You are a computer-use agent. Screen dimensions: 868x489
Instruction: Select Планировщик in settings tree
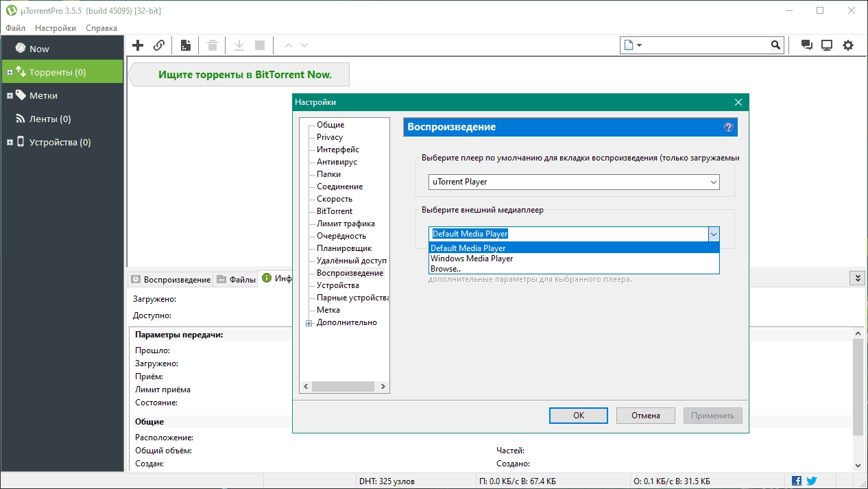(344, 248)
